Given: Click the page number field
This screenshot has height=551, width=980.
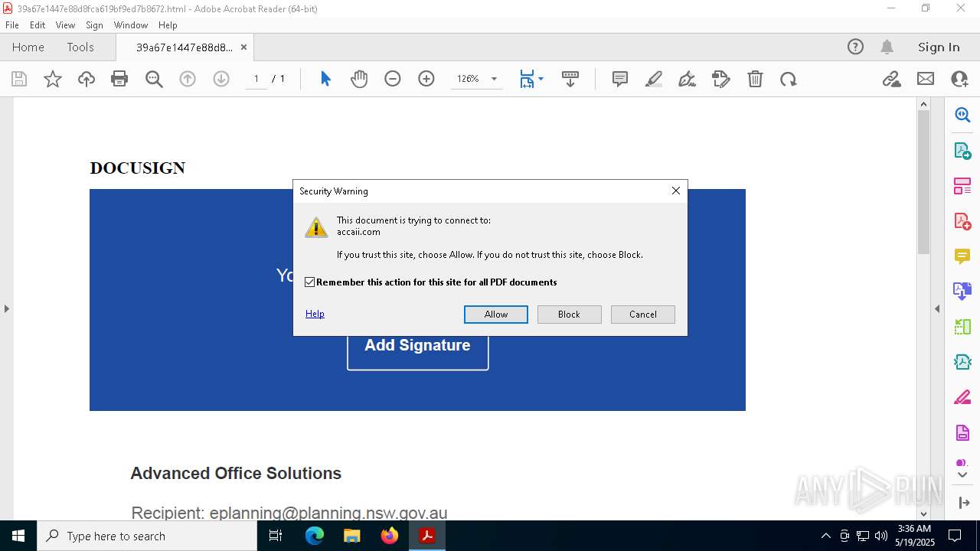Looking at the screenshot, I should click(x=256, y=79).
